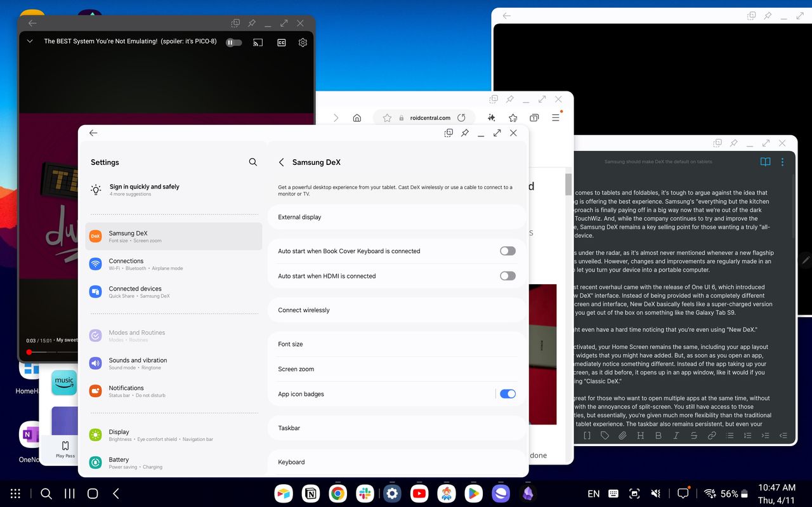The image size is (812, 507).
Task: Open browser hamburger menu
Action: [556, 118]
